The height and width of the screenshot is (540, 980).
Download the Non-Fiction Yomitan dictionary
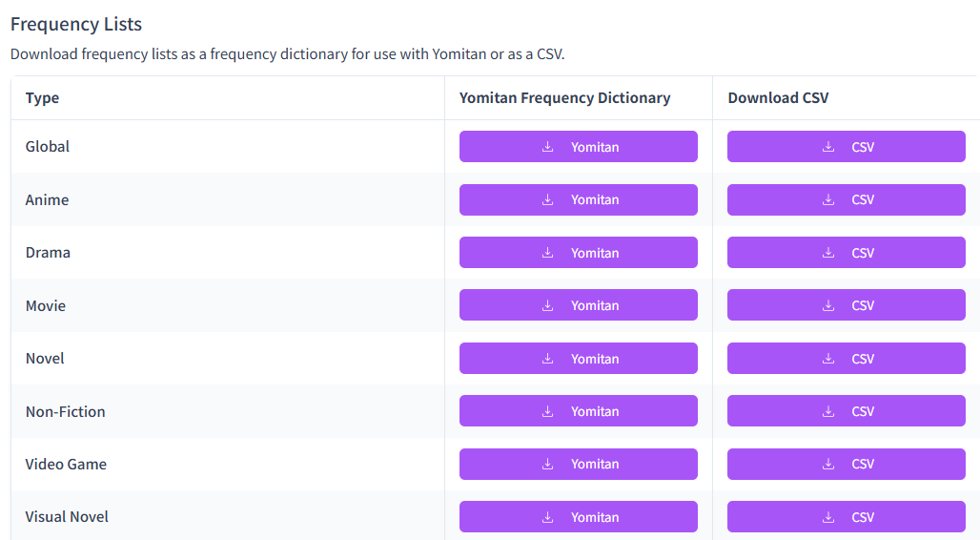pos(578,411)
